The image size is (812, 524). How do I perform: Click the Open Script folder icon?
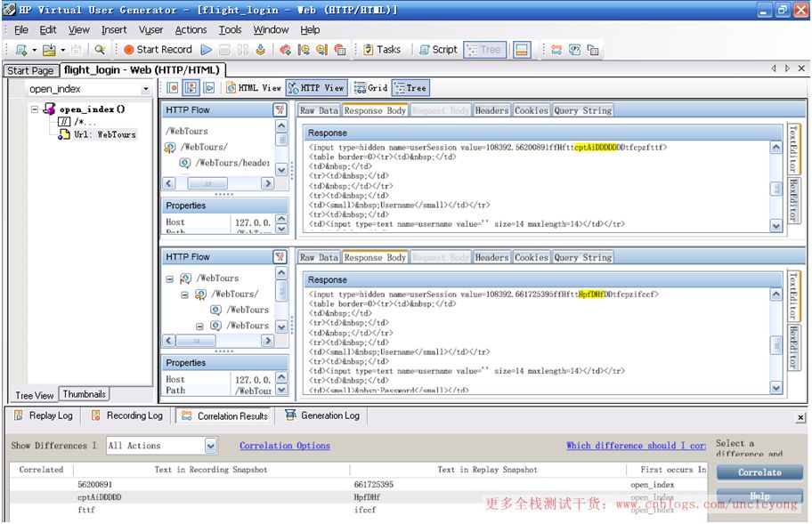click(49, 50)
